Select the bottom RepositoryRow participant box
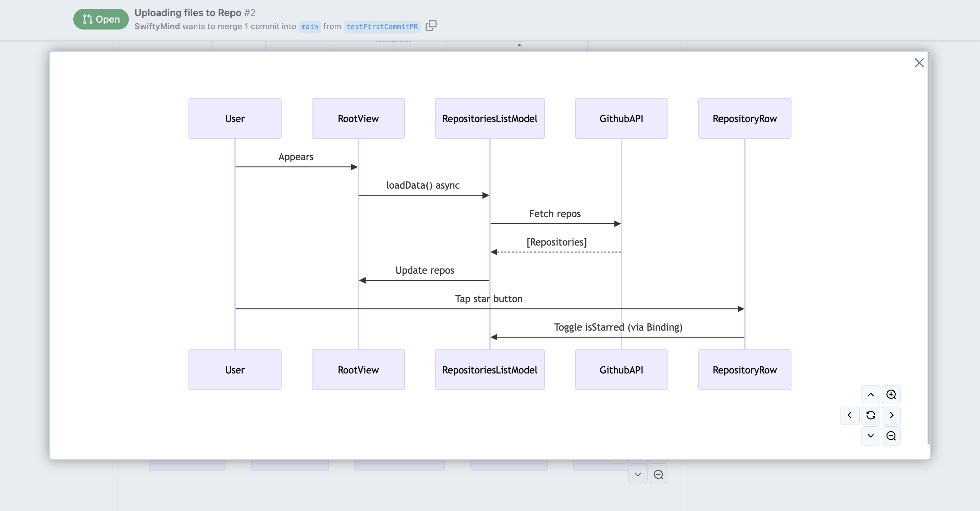This screenshot has width=980, height=511. (745, 370)
